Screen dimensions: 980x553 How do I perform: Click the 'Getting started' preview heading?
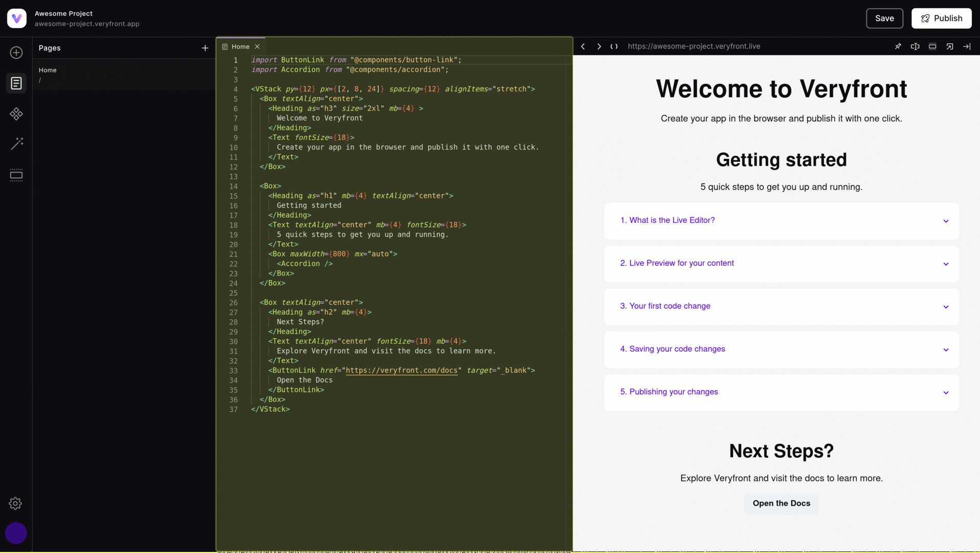(x=781, y=160)
